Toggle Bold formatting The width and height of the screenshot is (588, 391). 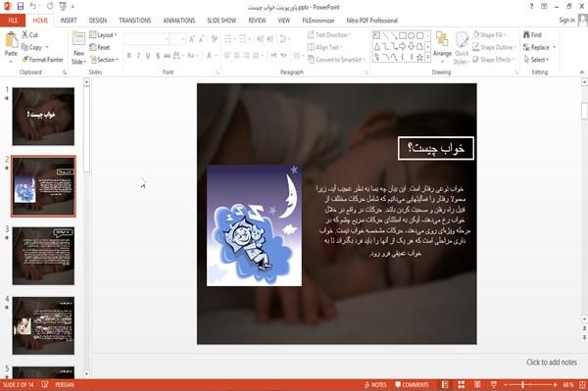coord(128,56)
